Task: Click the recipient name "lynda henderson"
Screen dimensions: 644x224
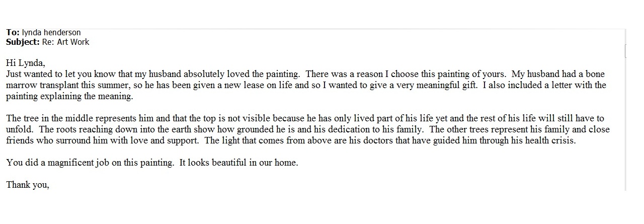Action: pyautogui.click(x=51, y=32)
